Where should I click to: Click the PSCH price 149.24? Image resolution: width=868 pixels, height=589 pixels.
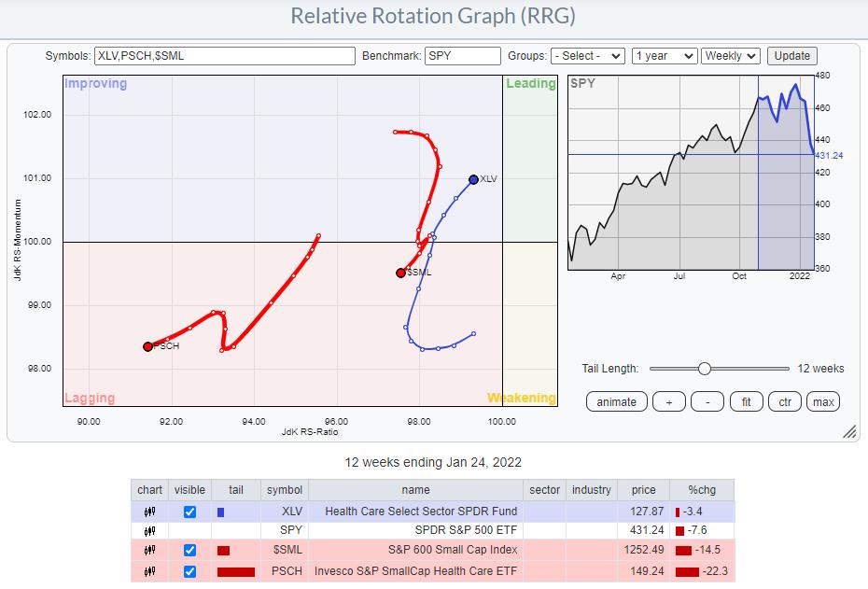click(x=647, y=571)
